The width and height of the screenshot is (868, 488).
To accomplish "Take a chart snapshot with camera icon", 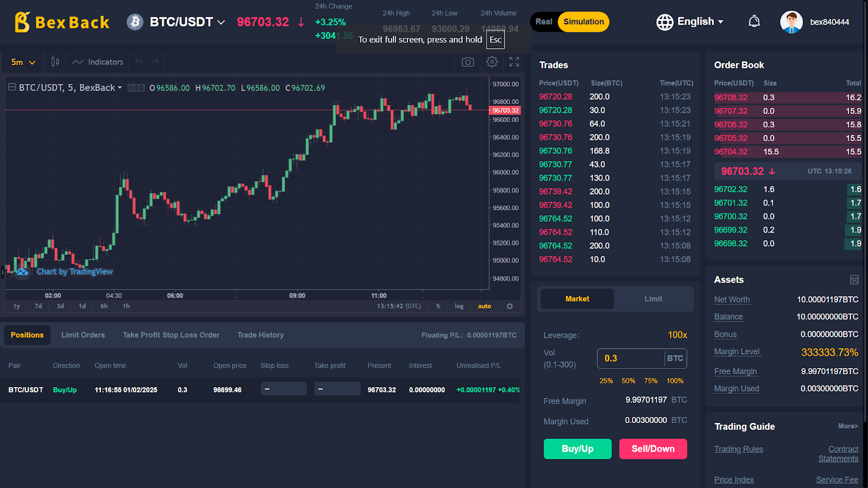I will (468, 62).
